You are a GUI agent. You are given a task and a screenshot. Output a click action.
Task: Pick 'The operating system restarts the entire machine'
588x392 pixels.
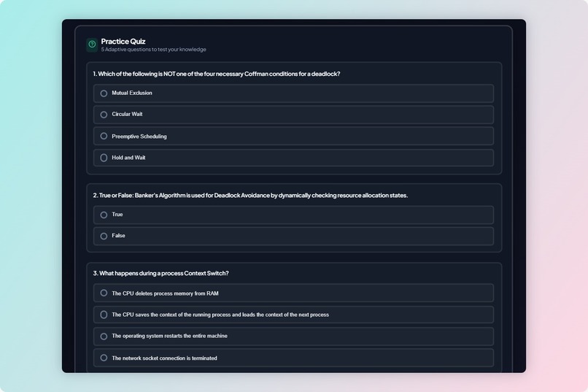293,337
